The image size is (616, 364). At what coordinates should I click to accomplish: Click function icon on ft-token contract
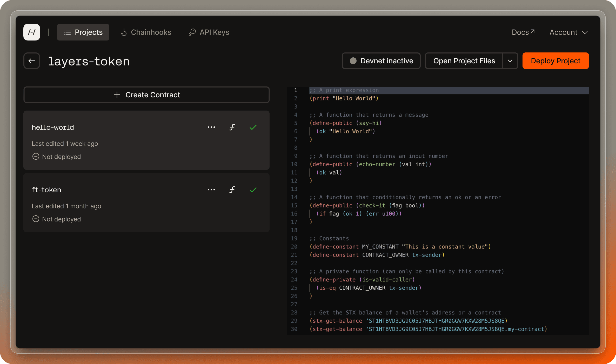pyautogui.click(x=232, y=190)
